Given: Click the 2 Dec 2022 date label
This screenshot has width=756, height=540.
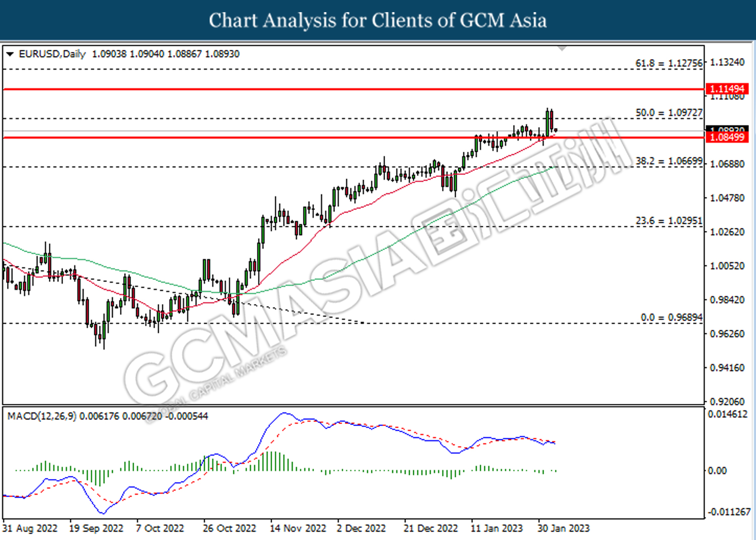Looking at the screenshot, I should pos(361,528).
